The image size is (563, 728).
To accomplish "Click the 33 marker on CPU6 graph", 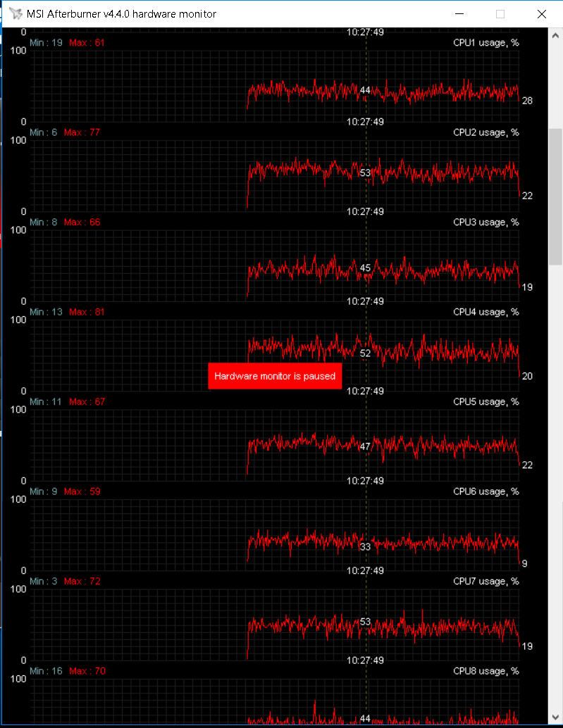I will coord(365,547).
